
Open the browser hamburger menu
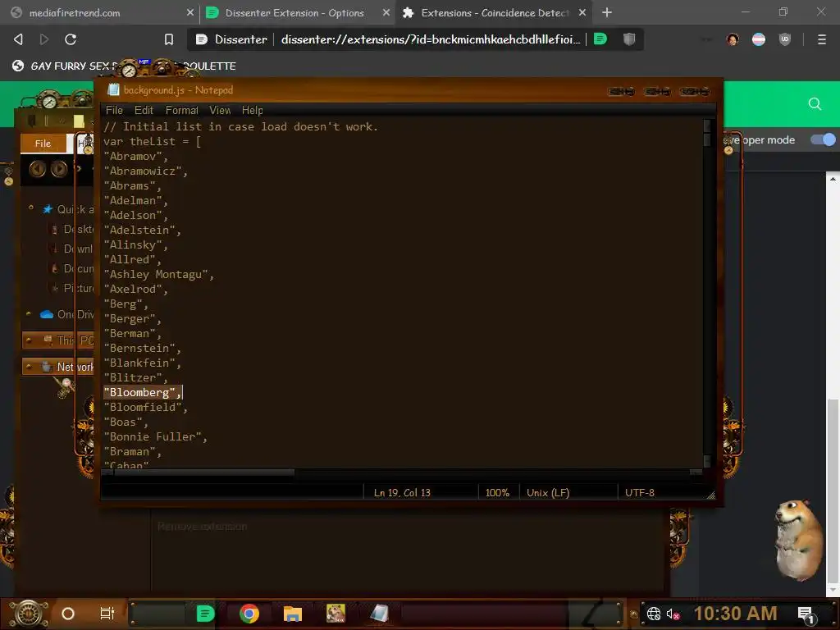pos(822,39)
